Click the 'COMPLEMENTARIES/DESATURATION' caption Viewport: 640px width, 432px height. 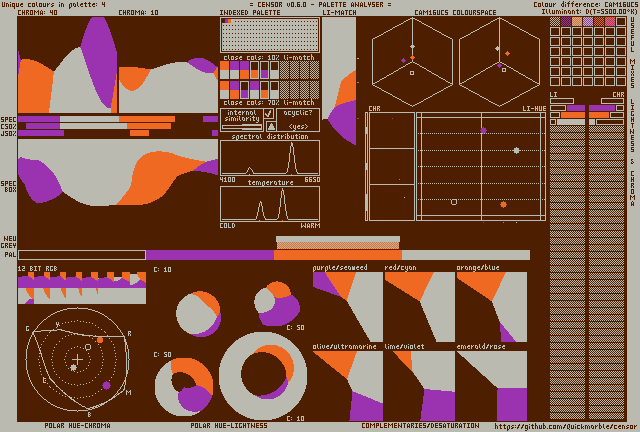[420, 425]
